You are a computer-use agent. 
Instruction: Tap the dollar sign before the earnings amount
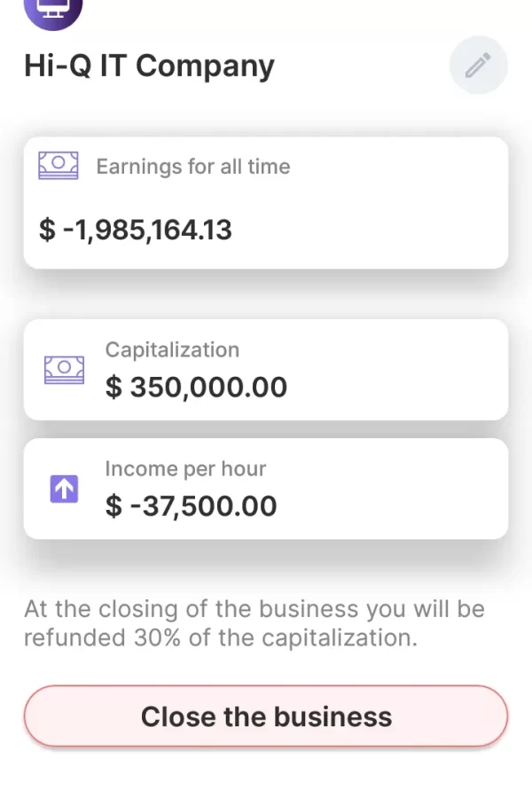pos(47,230)
